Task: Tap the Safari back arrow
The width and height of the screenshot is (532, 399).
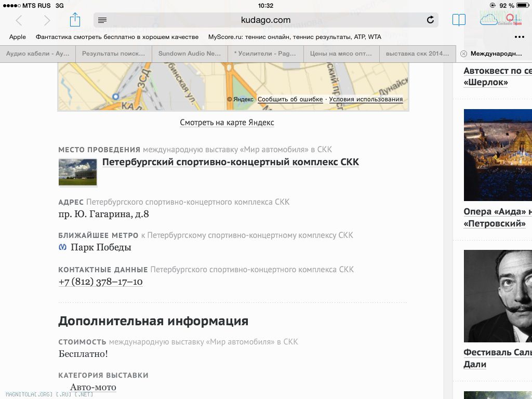Action: click(x=19, y=20)
